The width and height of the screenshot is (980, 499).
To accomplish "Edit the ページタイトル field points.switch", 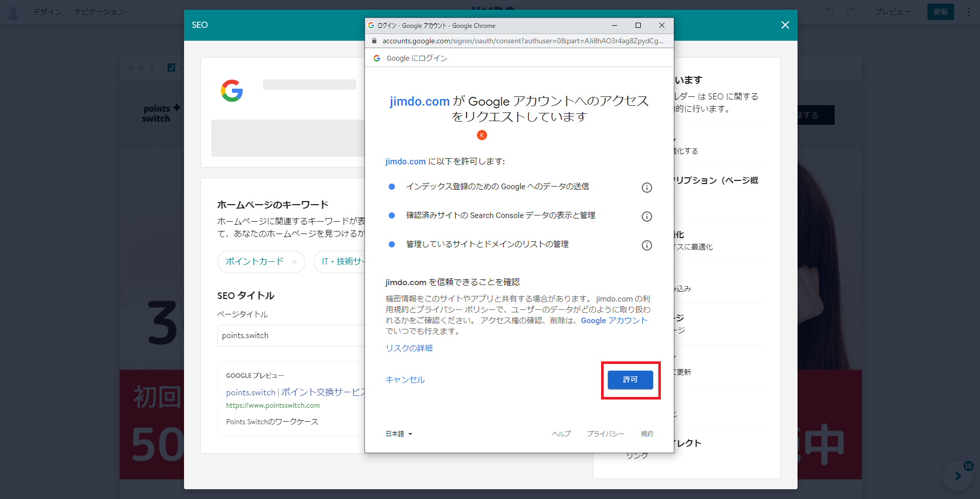I will (291, 336).
